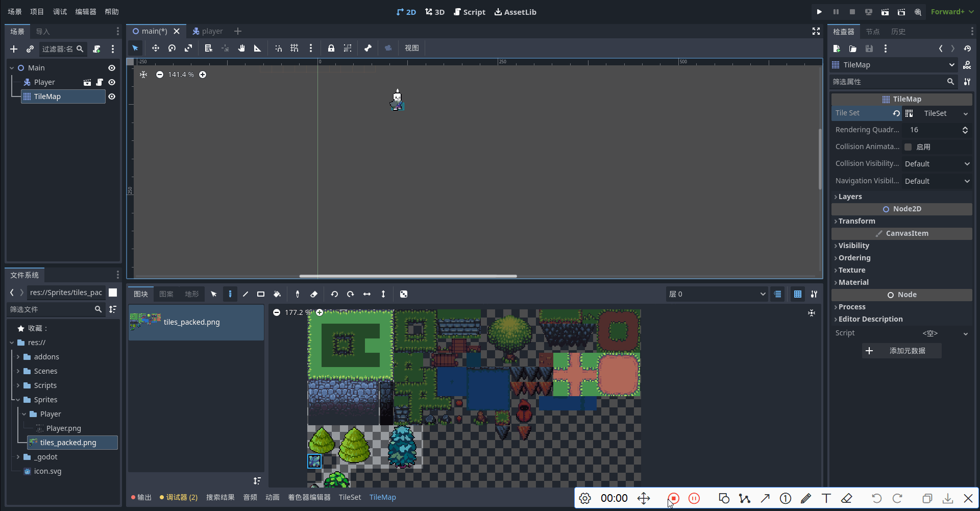The height and width of the screenshot is (511, 980).
Task: Pick tiles with the eyedropper Picker tool
Action: 298,294
